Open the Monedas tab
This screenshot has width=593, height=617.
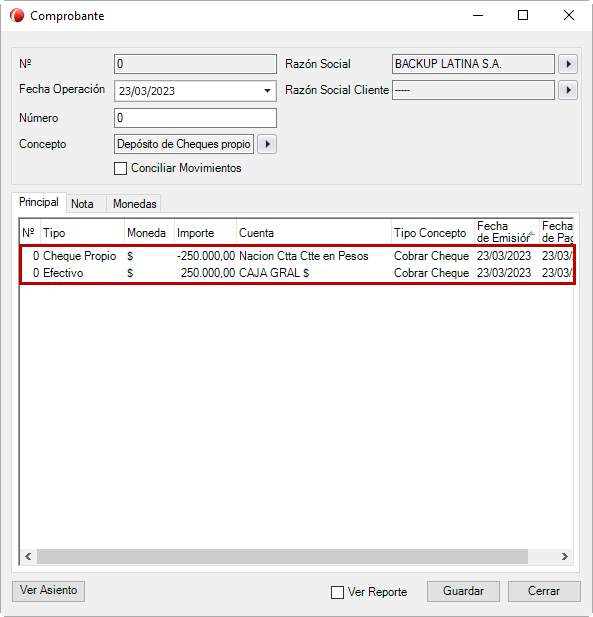coord(135,204)
